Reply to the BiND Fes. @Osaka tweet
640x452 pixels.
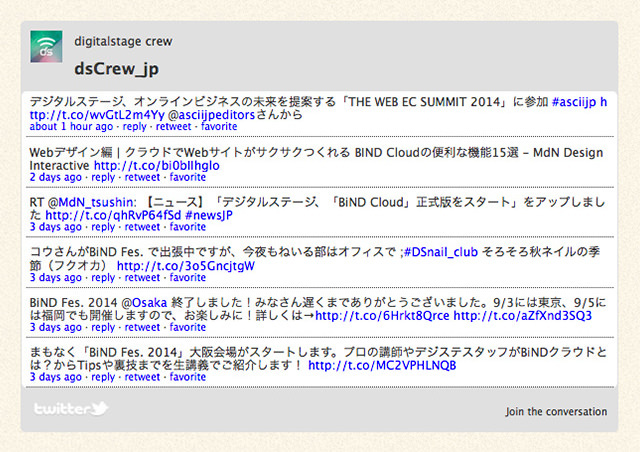pyautogui.click(x=103, y=327)
